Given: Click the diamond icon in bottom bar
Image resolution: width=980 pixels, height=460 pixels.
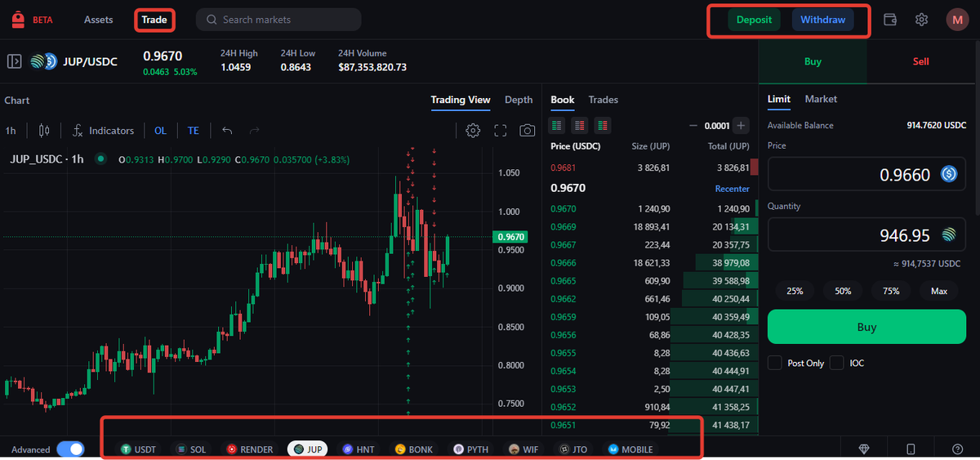Looking at the screenshot, I should [x=864, y=449].
